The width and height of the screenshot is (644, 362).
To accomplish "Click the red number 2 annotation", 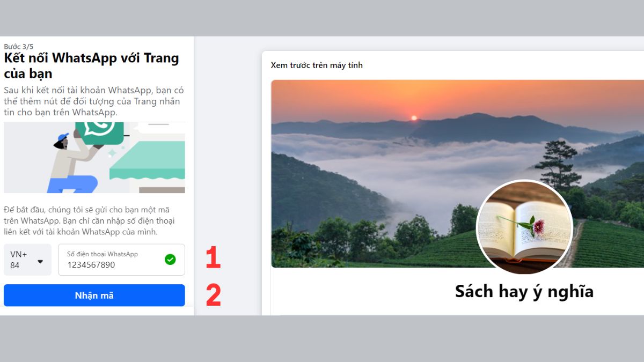I will tap(213, 295).
